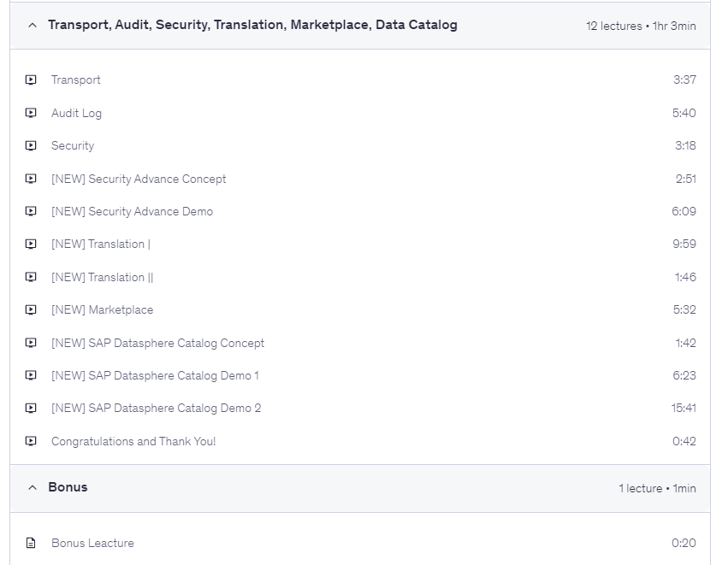This screenshot has width=728, height=565.
Task: Click video icon for Security Advance Concept
Action: point(32,179)
